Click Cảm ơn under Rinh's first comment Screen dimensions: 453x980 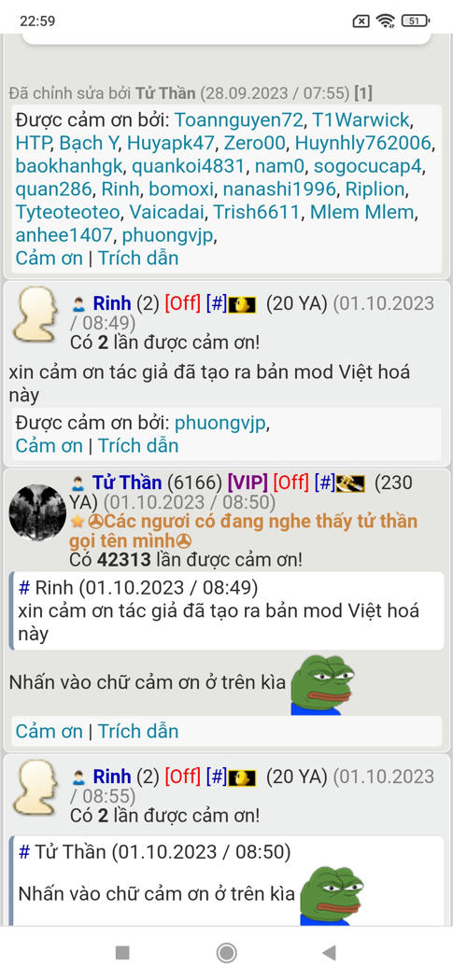(x=49, y=445)
